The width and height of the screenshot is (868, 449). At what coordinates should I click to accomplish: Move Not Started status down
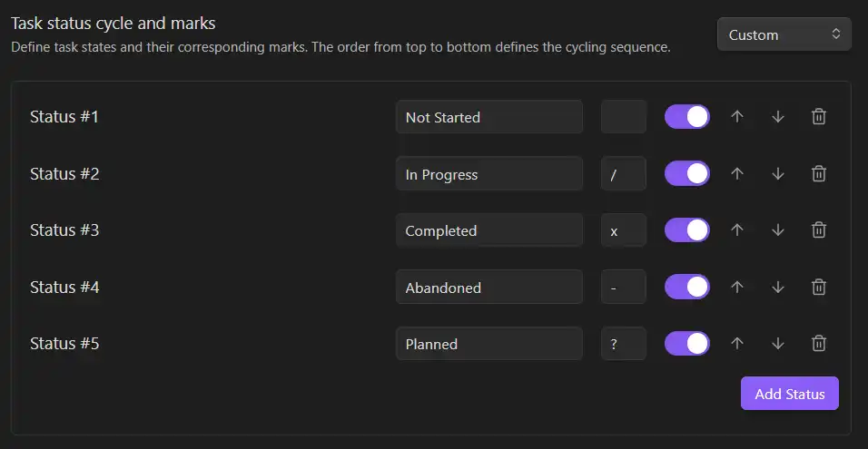(x=778, y=117)
